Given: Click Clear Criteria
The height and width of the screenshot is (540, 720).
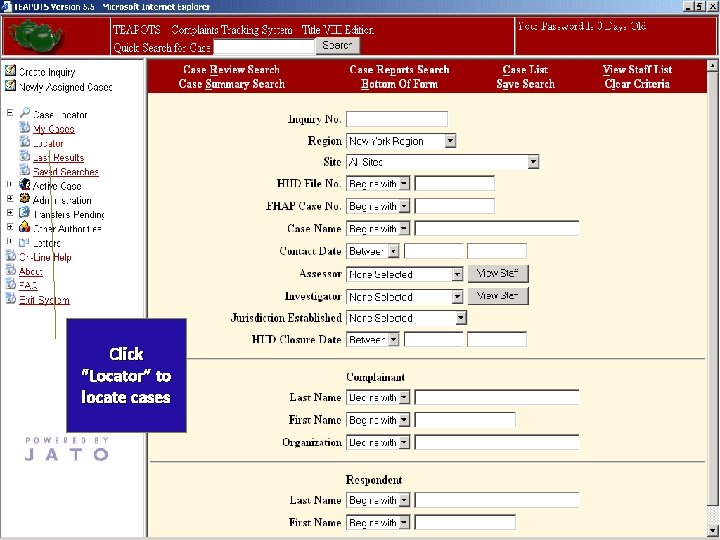Looking at the screenshot, I should (637, 84).
